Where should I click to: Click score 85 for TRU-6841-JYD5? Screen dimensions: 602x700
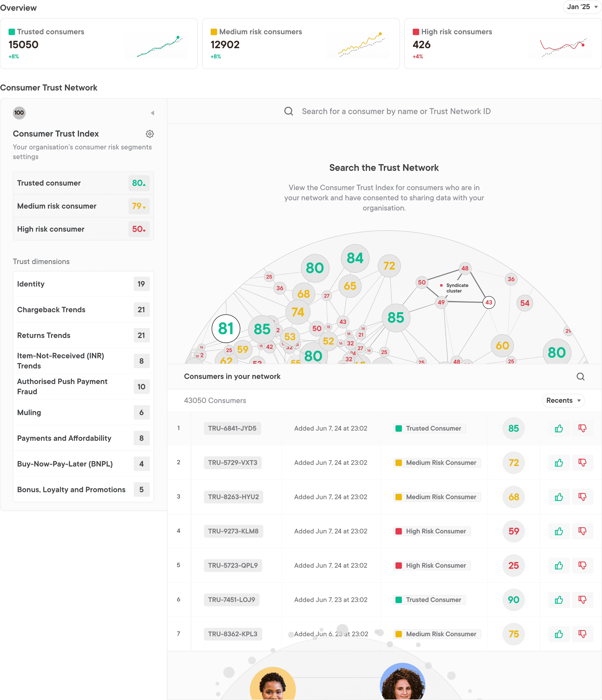514,428
